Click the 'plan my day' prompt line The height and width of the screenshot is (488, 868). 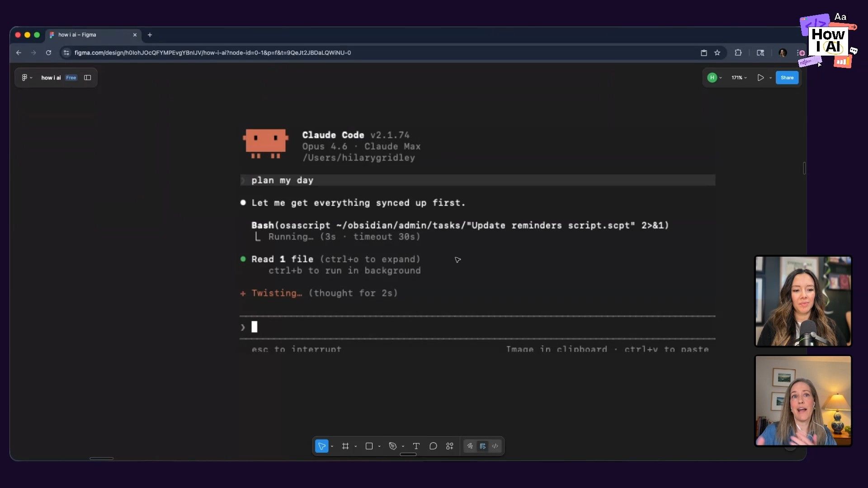click(477, 180)
